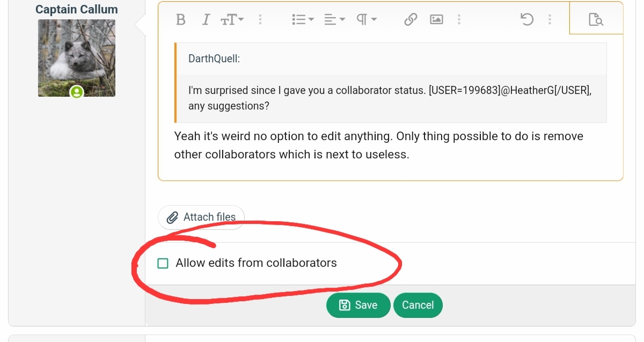The height and width of the screenshot is (342, 644).
Task: Open the font size dropdown
Action: pyautogui.click(x=232, y=20)
